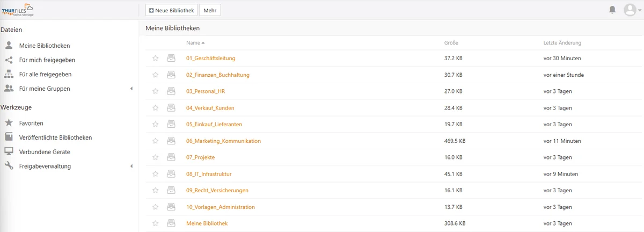644x232 pixels.
Task: Open the 07_Projekte library
Action: pos(201,157)
